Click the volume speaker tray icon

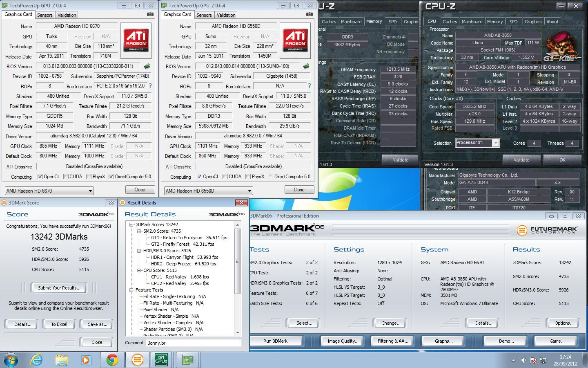523,360
